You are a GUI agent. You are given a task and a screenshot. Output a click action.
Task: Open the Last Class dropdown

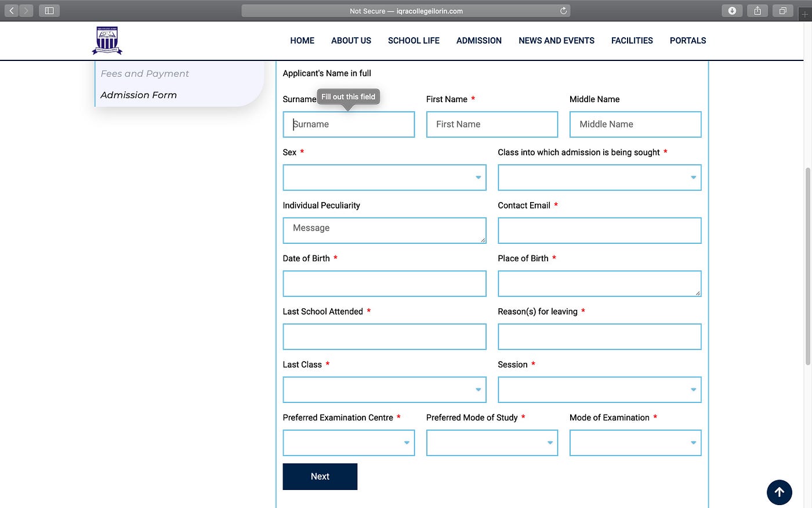point(385,390)
